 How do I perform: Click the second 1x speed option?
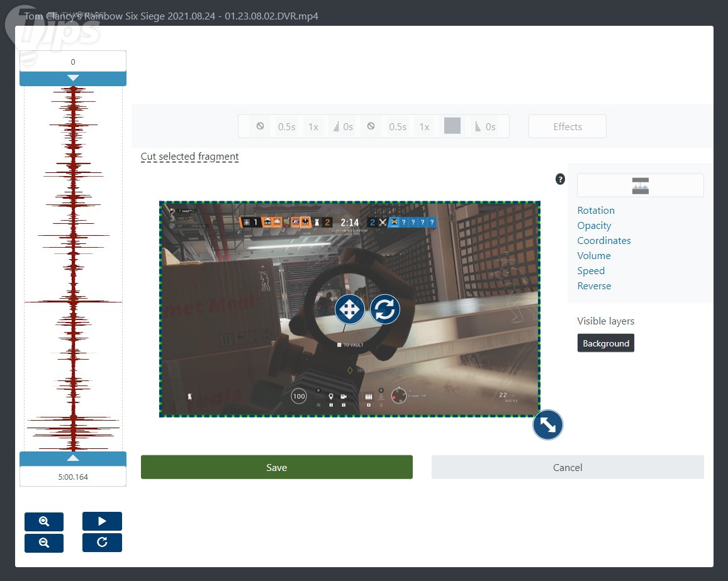[x=424, y=126]
